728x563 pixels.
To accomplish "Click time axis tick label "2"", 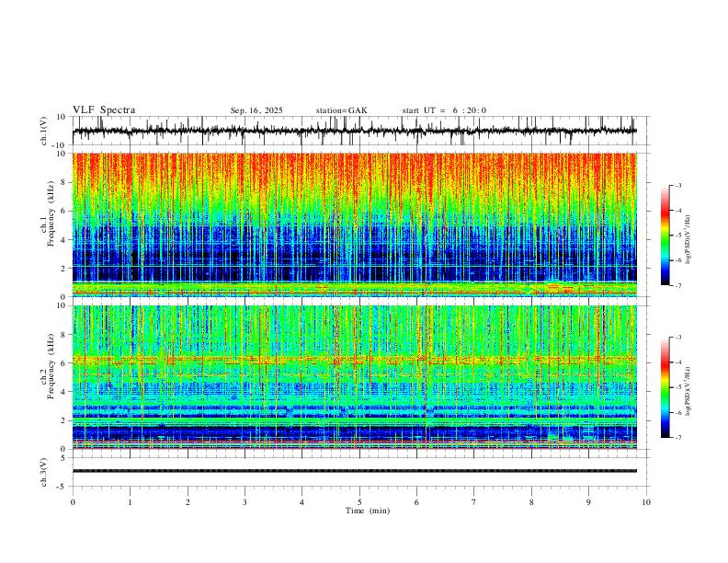I will pos(188,502).
